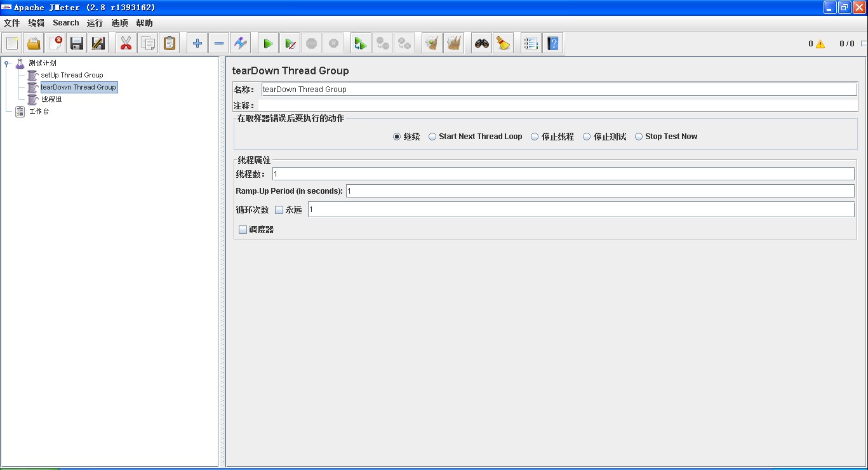Click the Remote Start All icon
868x470 pixels.
point(361,43)
